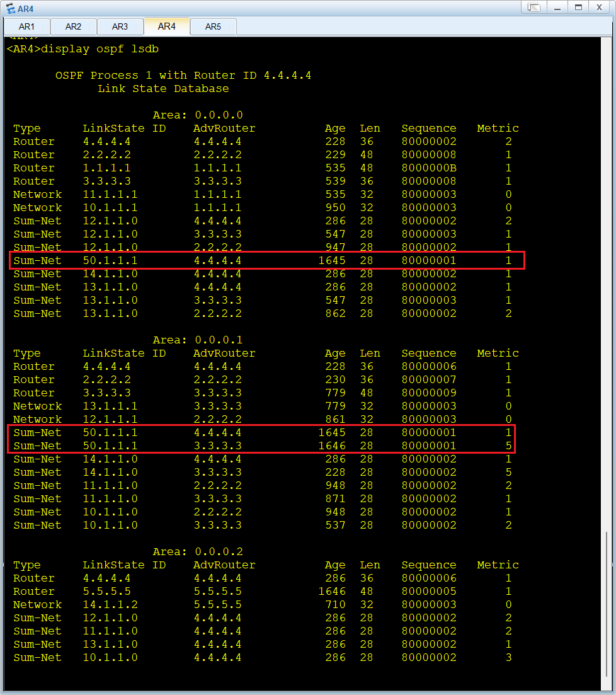Switch to the AR3 tab
Viewport: 616px width, 695px height.
[x=120, y=26]
